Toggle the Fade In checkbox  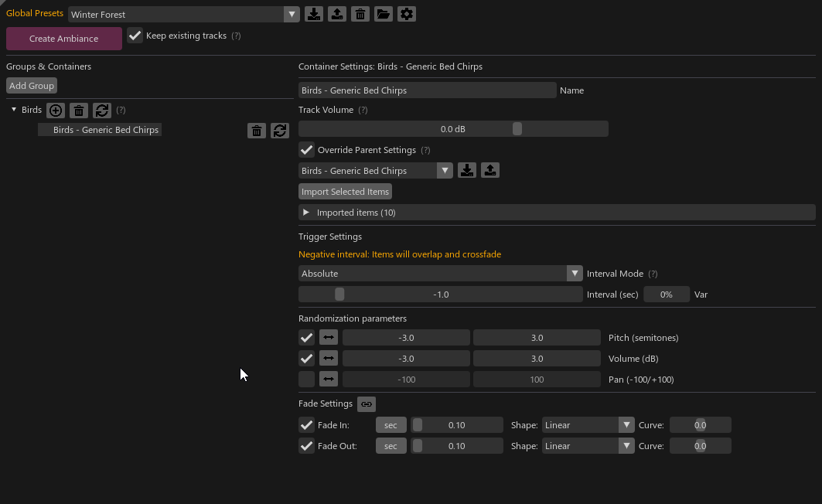(x=307, y=425)
